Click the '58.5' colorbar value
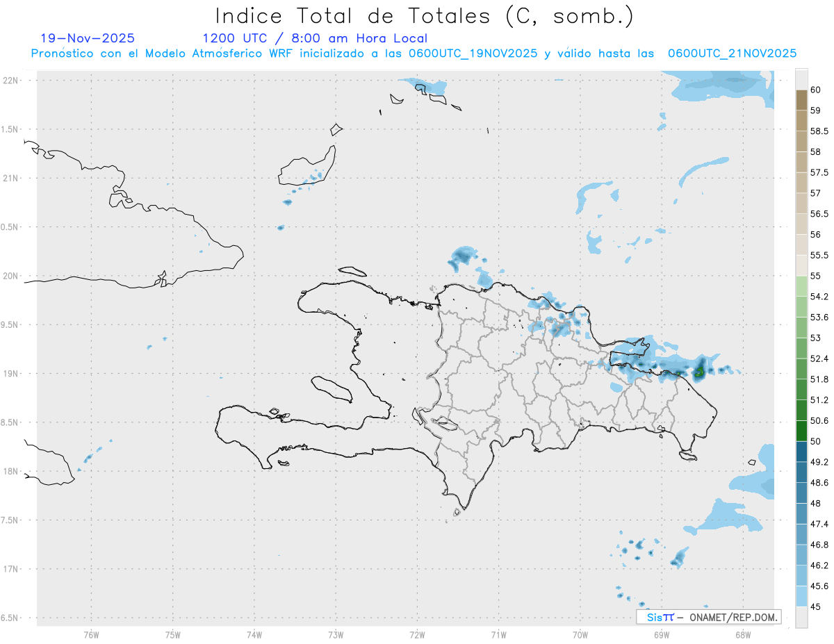This screenshot has height=644, width=834. 819,131
